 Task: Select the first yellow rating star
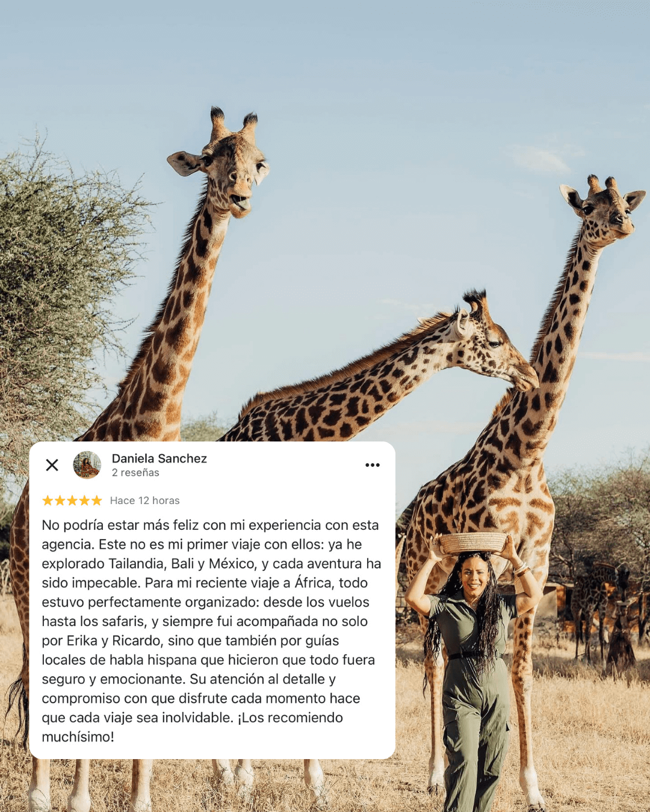click(x=48, y=500)
